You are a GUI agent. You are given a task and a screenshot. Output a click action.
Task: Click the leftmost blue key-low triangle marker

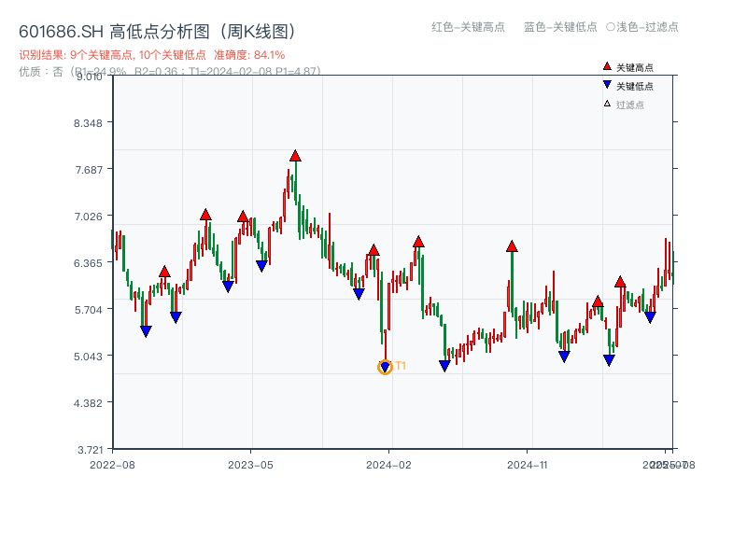[x=146, y=331]
